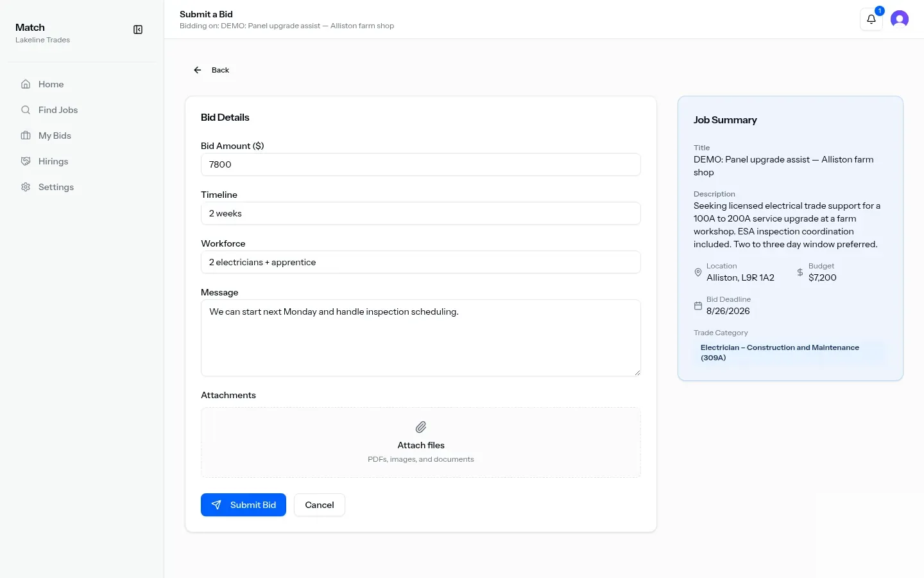The image size is (924, 578).
Task: Click the Back link
Action: pos(211,70)
